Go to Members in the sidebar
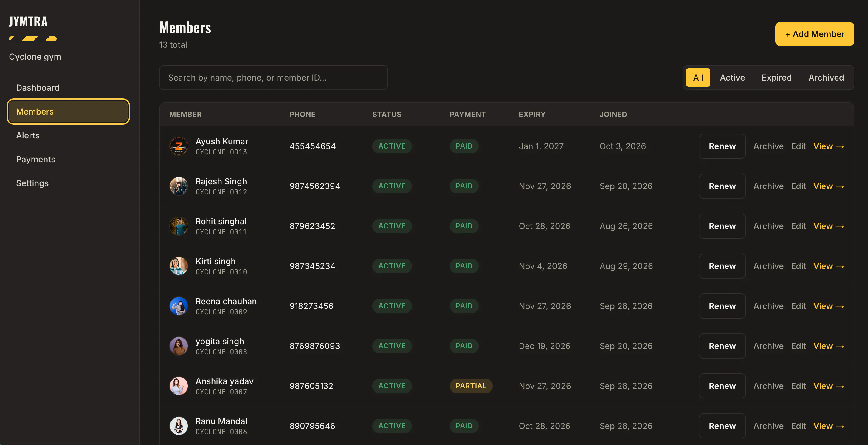 (x=68, y=112)
